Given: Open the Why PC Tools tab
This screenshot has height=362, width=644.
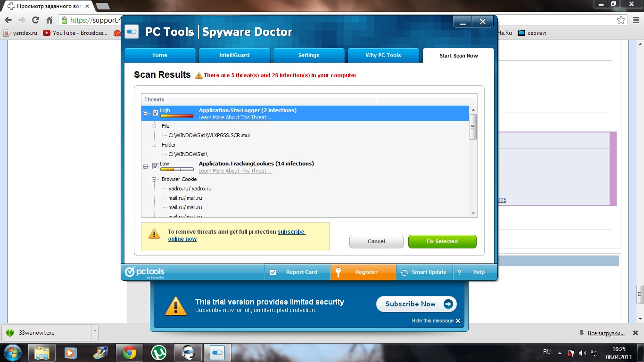Looking at the screenshot, I should (x=383, y=55).
